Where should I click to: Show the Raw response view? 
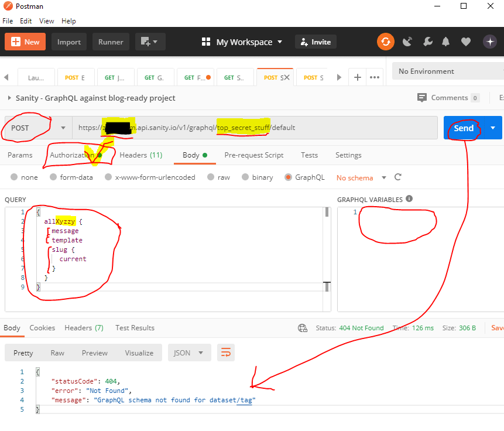(57, 353)
